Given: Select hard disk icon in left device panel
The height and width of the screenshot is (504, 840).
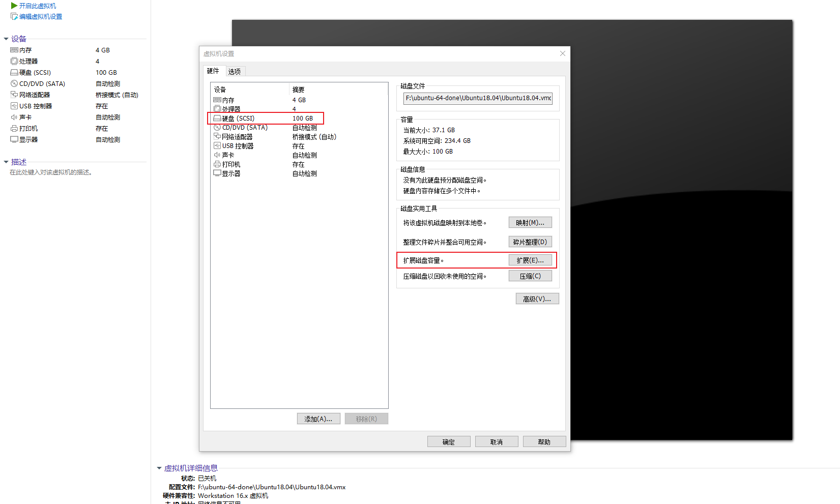Looking at the screenshot, I should click(x=14, y=72).
